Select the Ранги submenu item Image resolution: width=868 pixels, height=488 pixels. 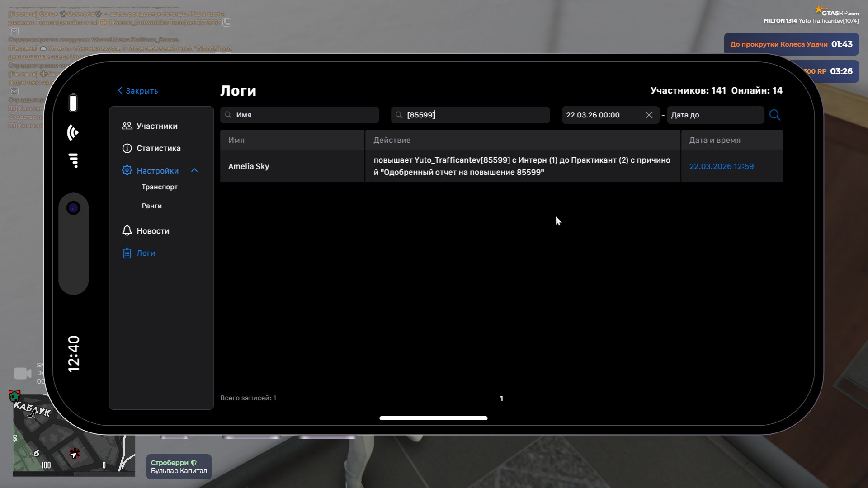151,206
